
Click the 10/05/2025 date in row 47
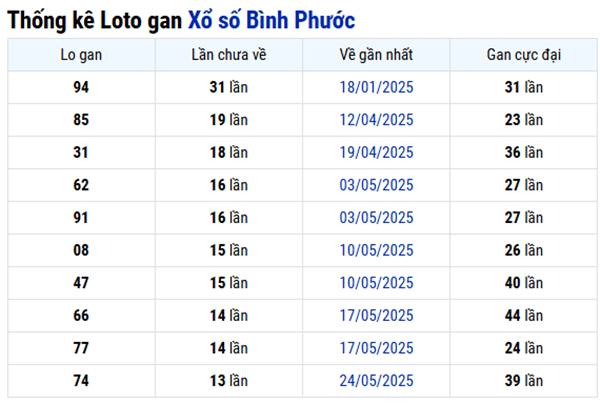pyautogui.click(x=376, y=283)
